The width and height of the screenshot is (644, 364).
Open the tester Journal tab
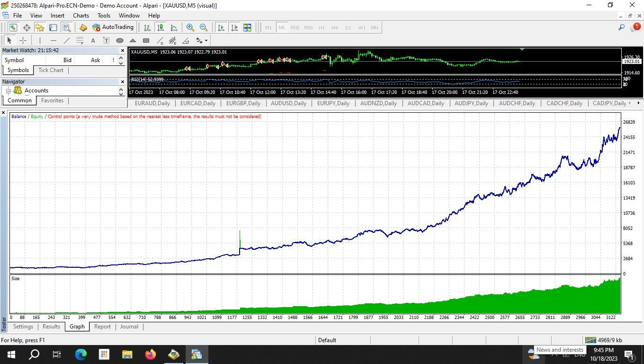129,327
